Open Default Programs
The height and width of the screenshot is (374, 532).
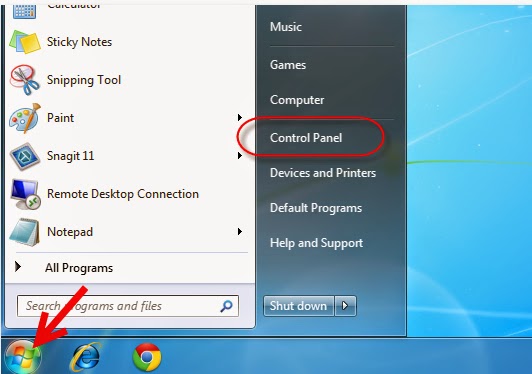tap(316, 208)
